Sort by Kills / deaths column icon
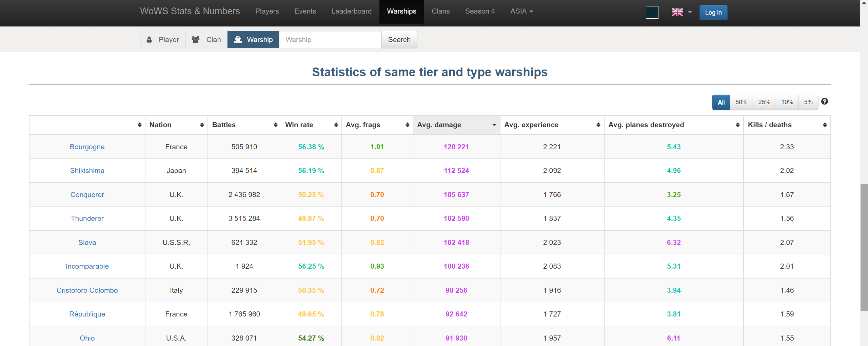868x346 pixels. coord(825,125)
